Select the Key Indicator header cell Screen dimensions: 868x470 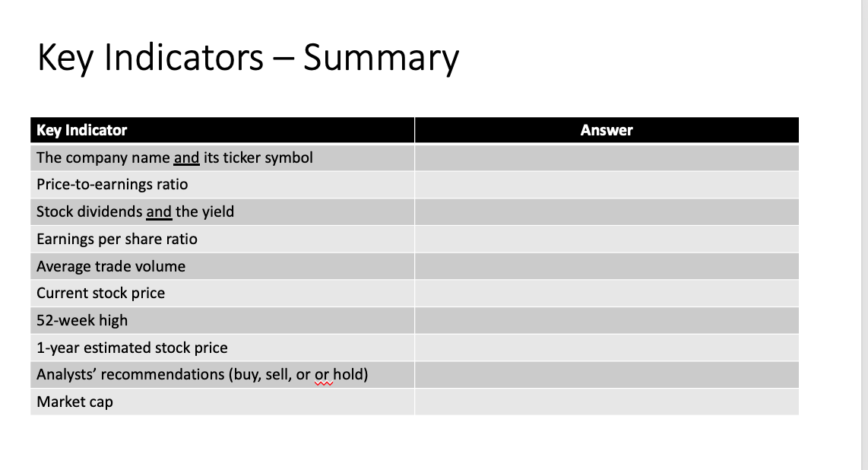[223, 130]
